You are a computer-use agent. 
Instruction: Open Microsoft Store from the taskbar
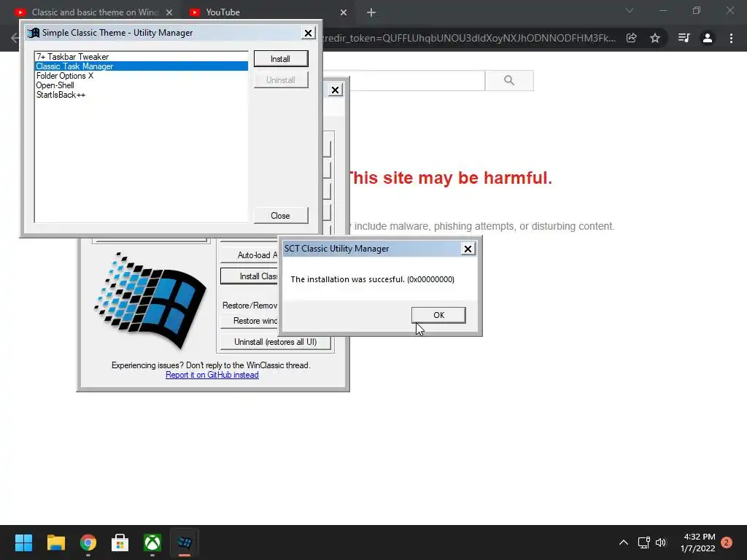(120, 542)
